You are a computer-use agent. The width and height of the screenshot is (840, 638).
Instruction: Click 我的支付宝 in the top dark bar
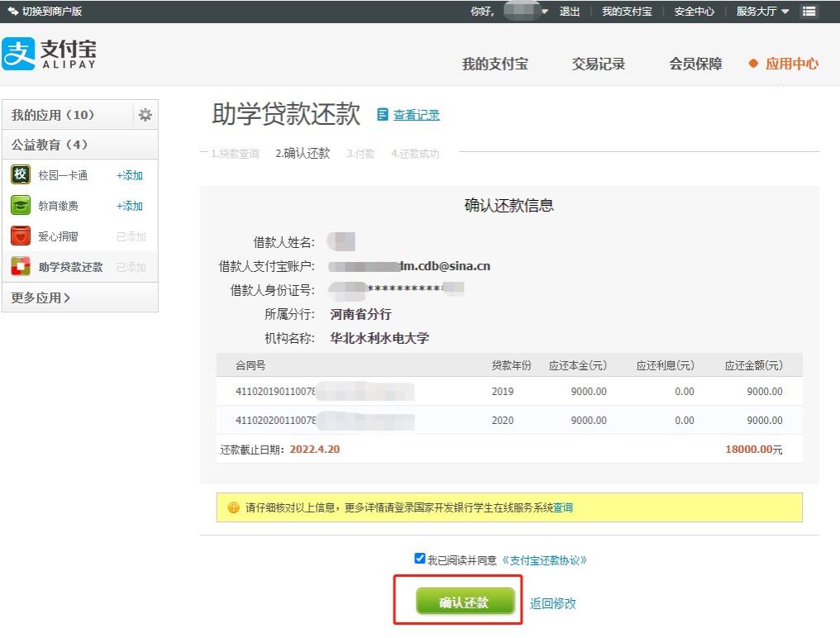click(627, 12)
